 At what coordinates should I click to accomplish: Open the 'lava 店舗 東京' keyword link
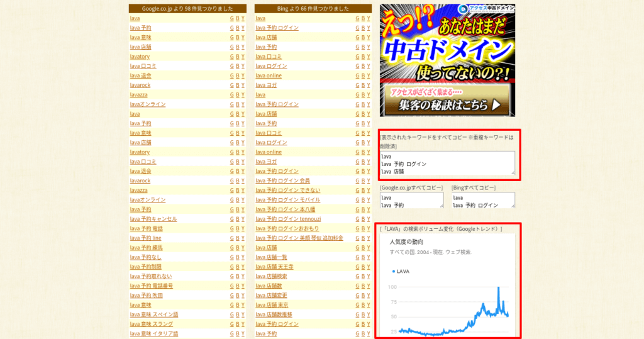272,305
